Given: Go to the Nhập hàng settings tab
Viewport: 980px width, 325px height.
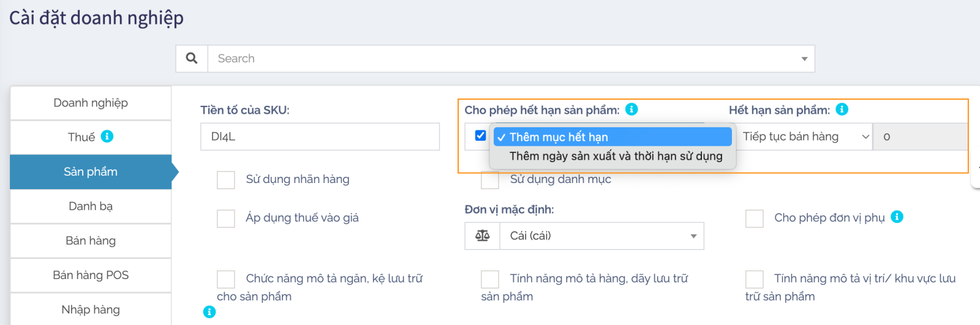Looking at the screenshot, I should (91, 310).
